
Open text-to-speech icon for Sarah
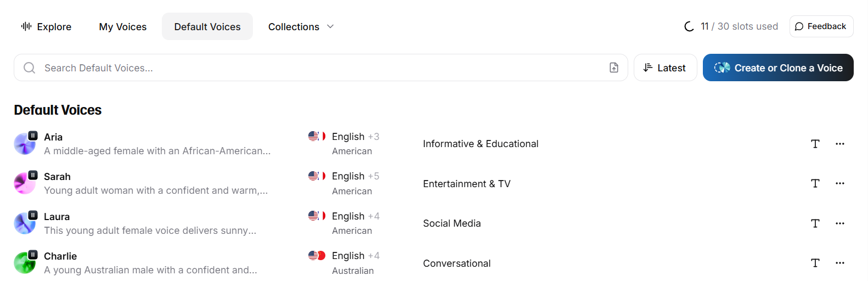coord(815,183)
